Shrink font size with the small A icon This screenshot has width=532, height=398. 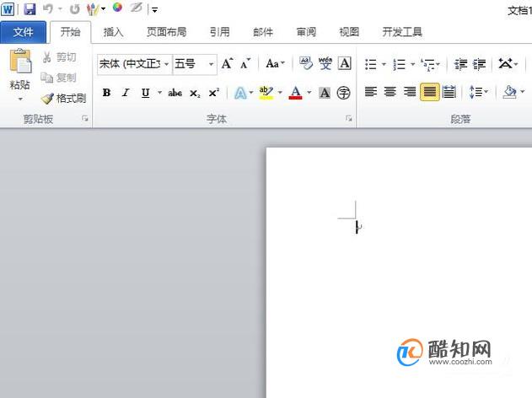point(245,63)
